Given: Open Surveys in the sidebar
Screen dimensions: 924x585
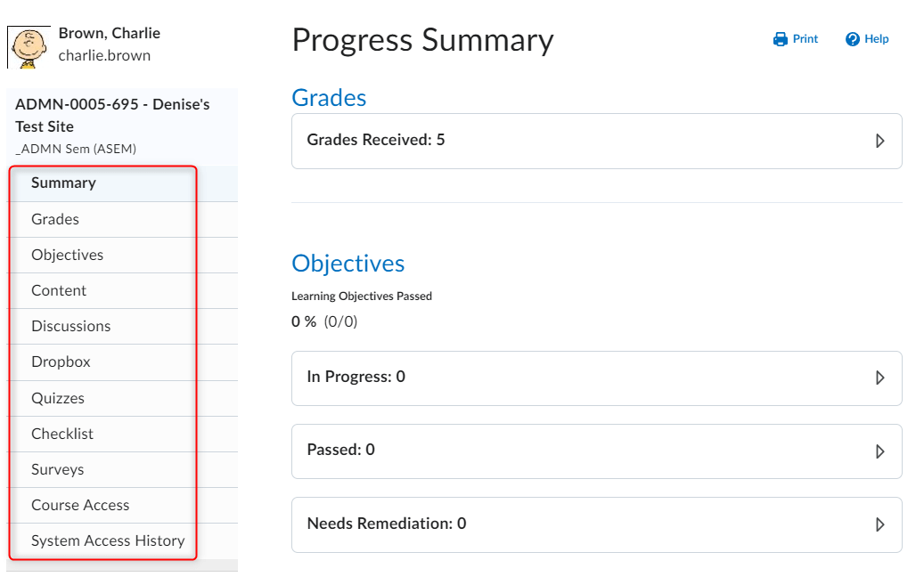Looking at the screenshot, I should click(58, 469).
